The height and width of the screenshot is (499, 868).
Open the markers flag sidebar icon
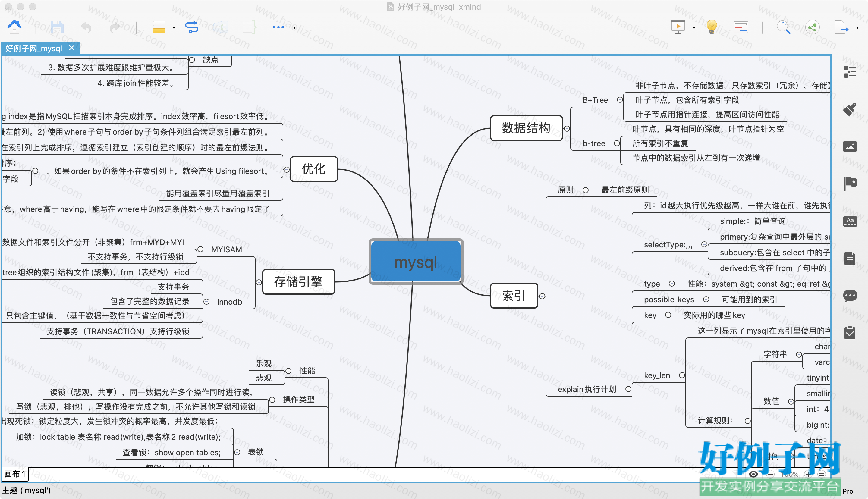coord(850,184)
